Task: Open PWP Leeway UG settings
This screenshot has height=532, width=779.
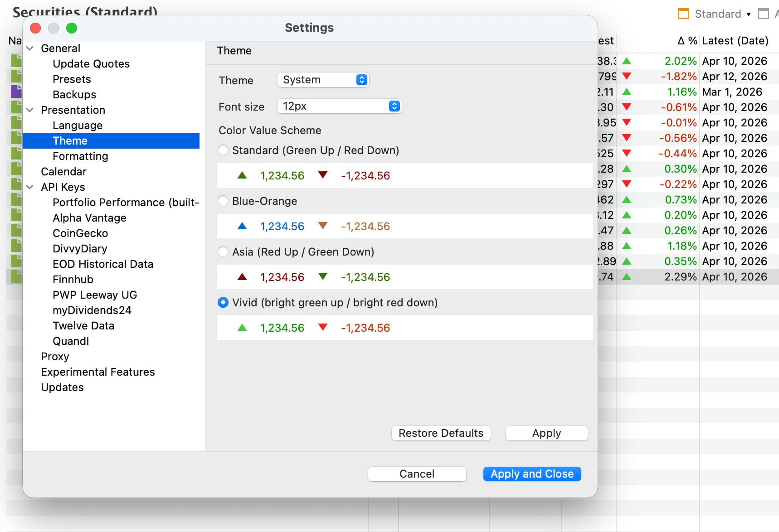Action: (95, 295)
